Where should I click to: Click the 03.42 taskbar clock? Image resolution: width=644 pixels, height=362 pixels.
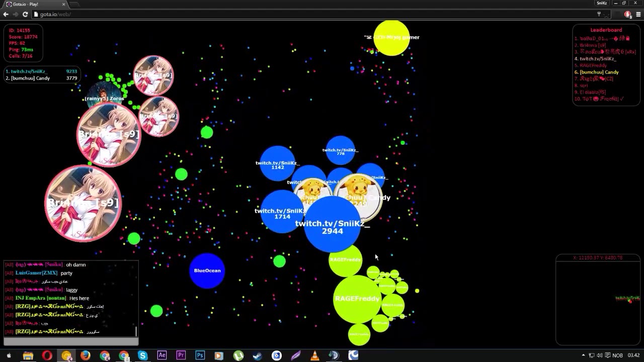coord(634,355)
